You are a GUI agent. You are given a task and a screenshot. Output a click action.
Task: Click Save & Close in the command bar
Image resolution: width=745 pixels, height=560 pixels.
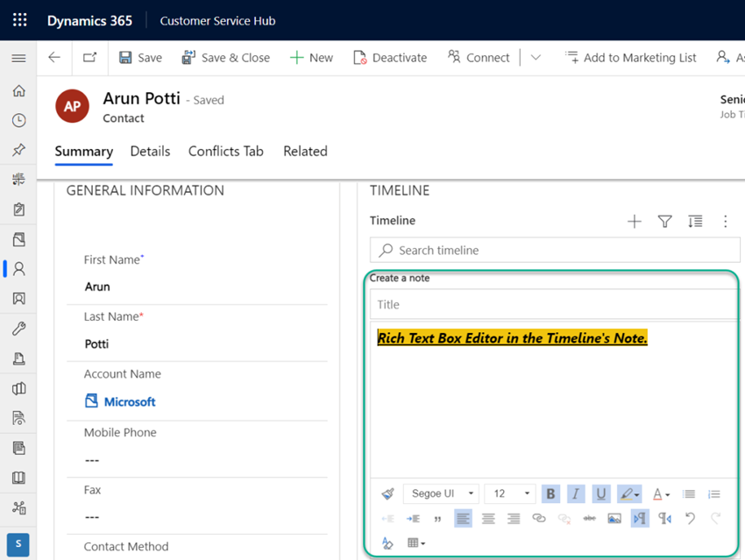pos(226,57)
